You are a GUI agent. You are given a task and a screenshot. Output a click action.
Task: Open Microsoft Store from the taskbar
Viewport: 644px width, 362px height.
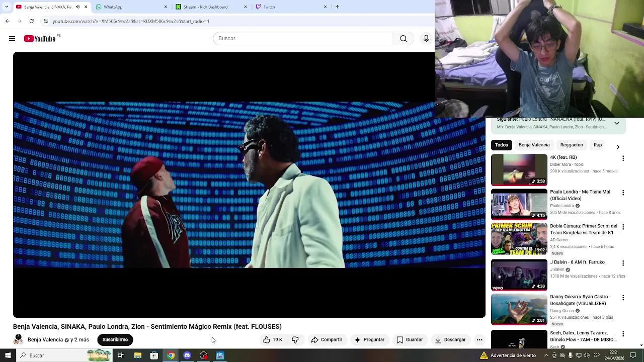[154, 355]
